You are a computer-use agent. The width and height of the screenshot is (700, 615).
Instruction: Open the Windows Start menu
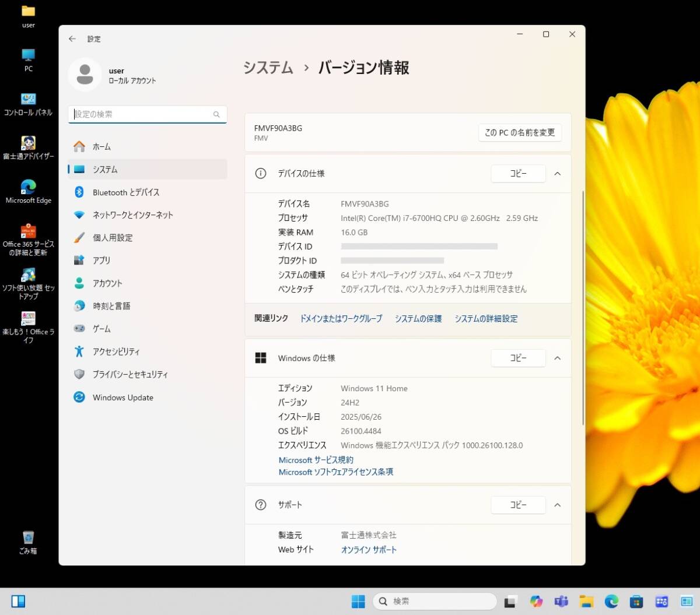click(x=358, y=601)
